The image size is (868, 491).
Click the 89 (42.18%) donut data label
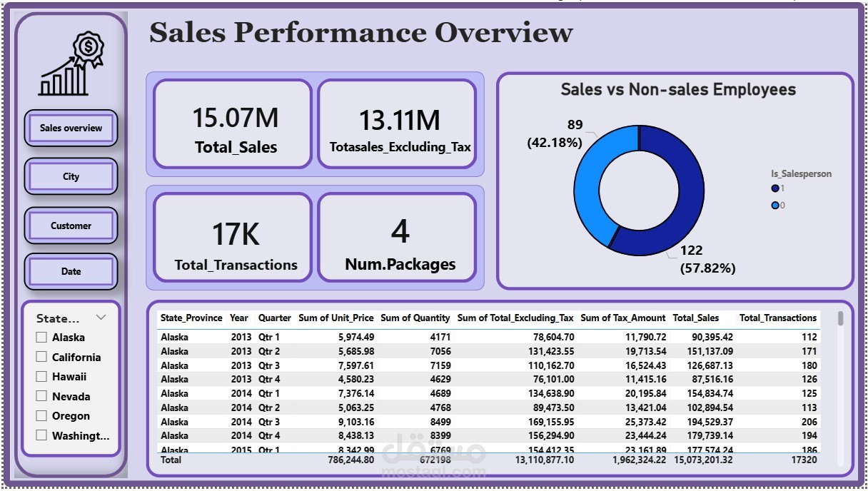click(555, 133)
